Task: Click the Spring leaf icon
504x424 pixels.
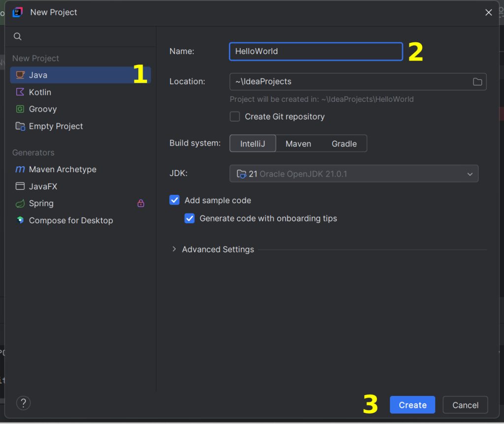Action: (x=20, y=203)
